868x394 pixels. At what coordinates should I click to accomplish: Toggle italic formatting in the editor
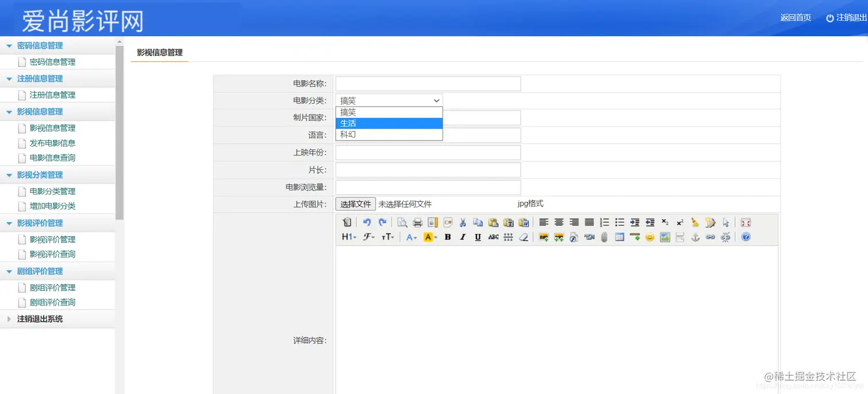[463, 237]
